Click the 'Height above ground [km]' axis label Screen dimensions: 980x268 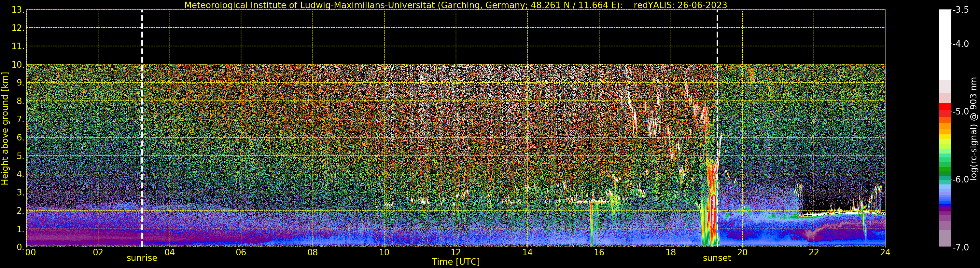(x=5, y=128)
